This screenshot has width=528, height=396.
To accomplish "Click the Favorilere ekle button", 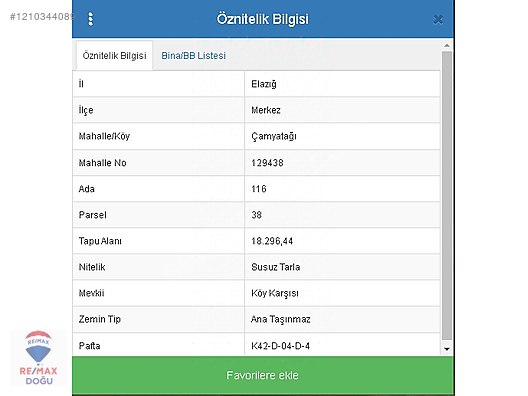I will 263,375.
